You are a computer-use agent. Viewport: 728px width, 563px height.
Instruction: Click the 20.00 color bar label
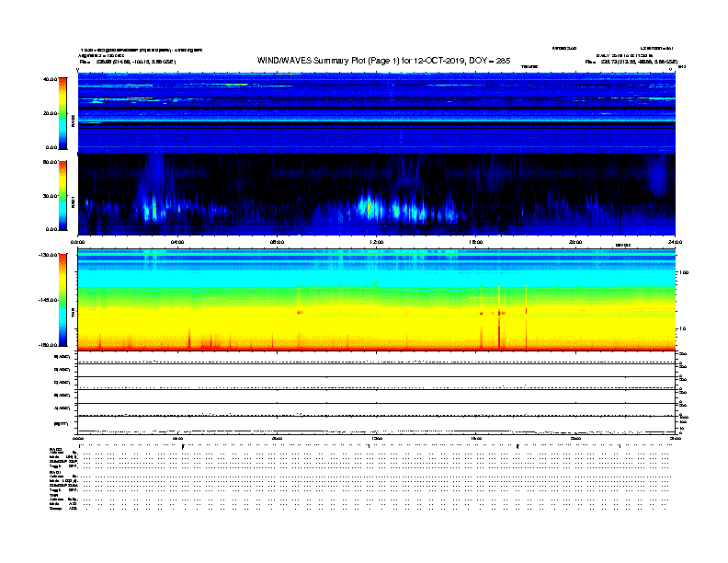[50, 113]
